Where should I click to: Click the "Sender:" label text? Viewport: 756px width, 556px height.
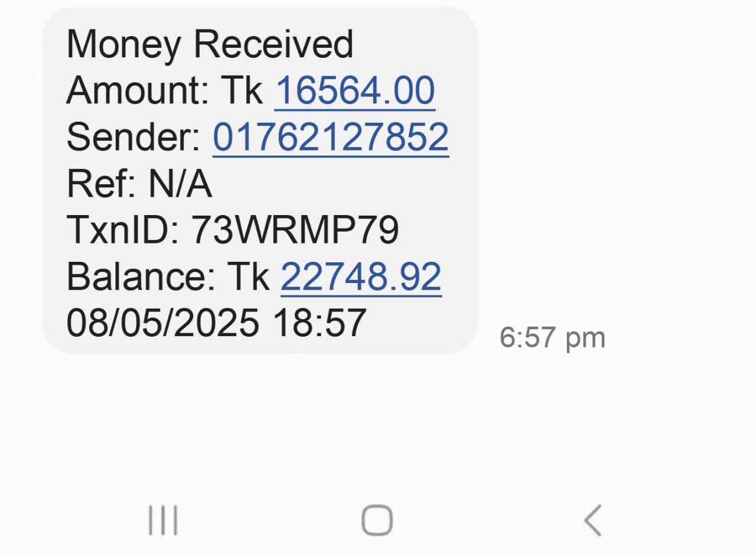click(x=133, y=138)
